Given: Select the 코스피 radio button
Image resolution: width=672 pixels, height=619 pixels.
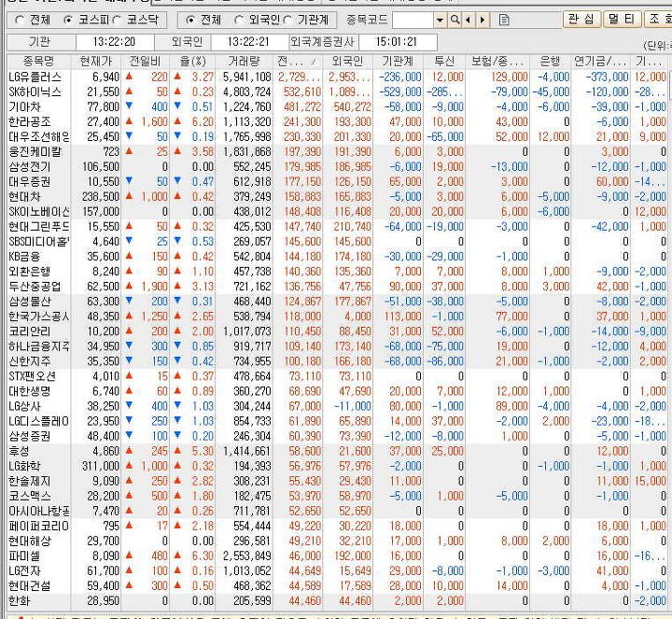Looking at the screenshot, I should [x=68, y=20].
